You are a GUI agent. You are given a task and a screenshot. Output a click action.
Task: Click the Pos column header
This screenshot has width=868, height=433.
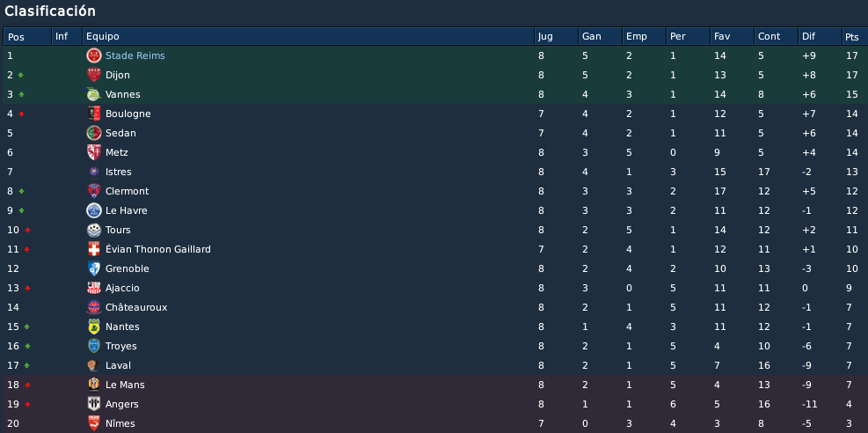tap(27, 37)
